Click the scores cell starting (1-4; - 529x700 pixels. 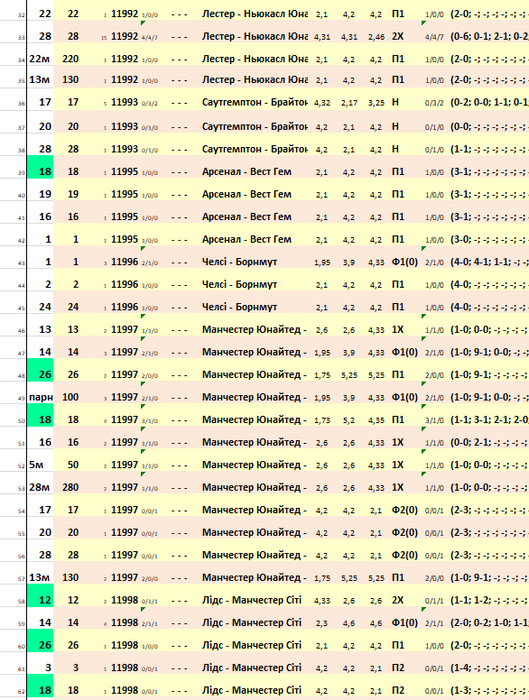489,667
